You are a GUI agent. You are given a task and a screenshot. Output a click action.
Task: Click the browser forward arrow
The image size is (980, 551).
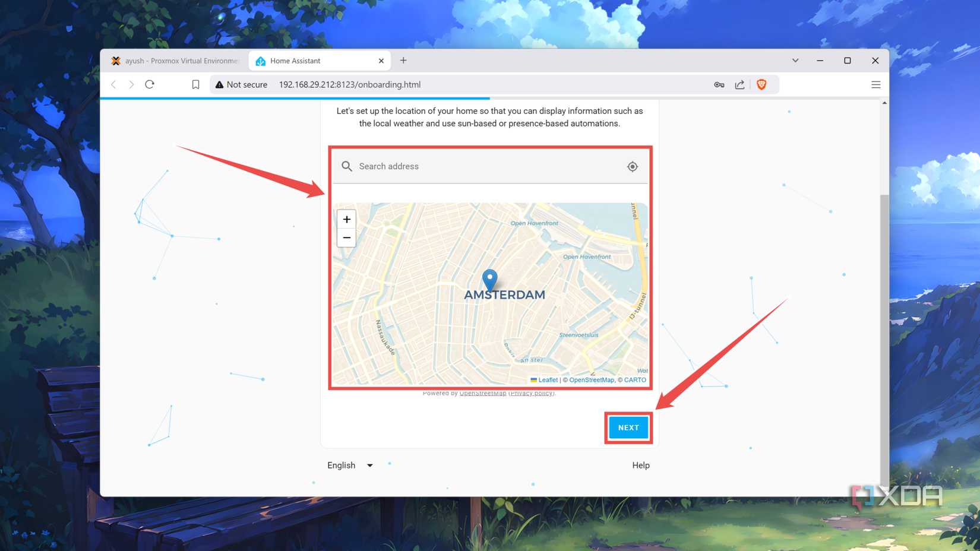pyautogui.click(x=131, y=84)
